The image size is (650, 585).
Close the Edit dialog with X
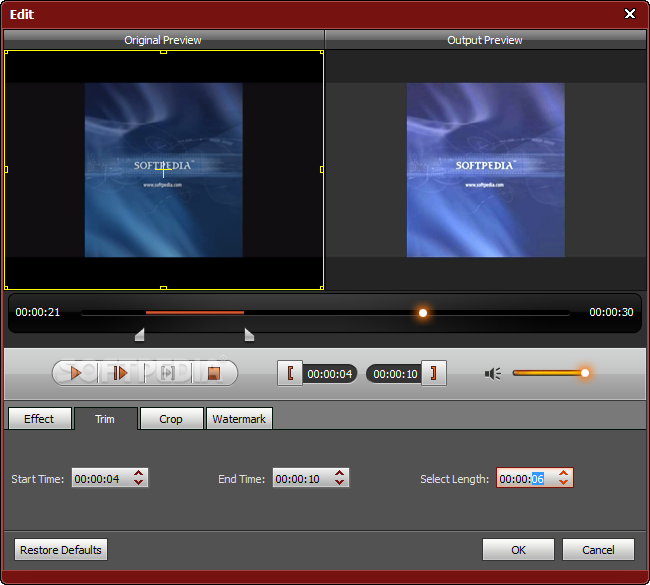(x=630, y=14)
